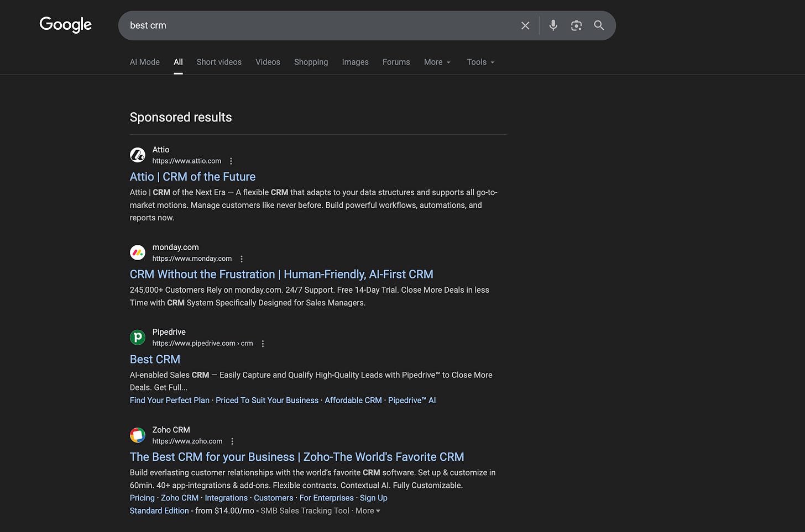Open the 'Affordable CRM' sitelink
The width and height of the screenshot is (805, 532).
tap(353, 401)
